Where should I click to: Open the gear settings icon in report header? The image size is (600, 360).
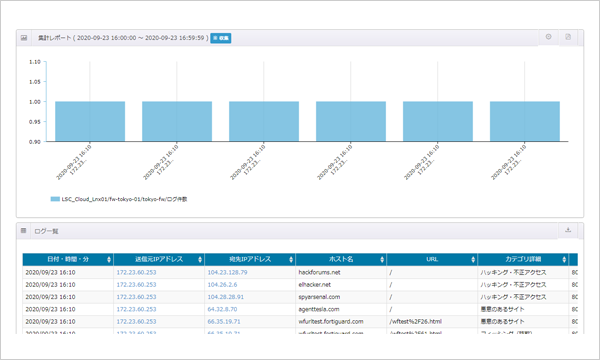[548, 37]
